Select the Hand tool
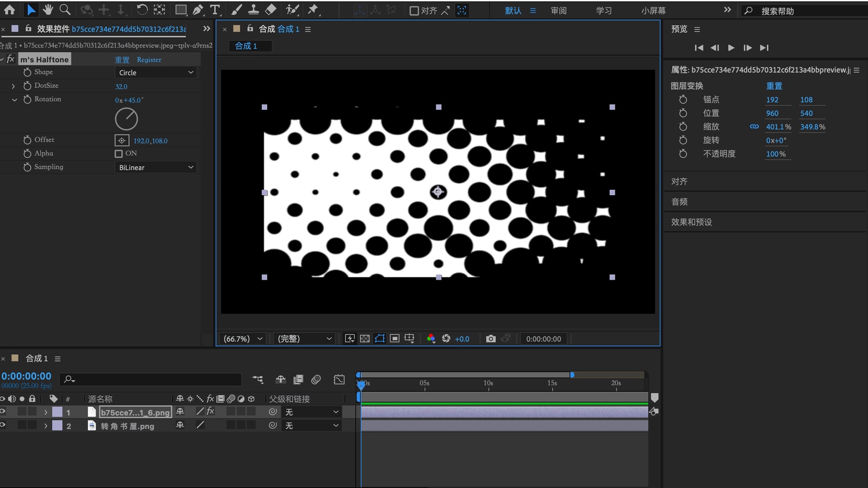The height and width of the screenshot is (488, 868). [48, 10]
